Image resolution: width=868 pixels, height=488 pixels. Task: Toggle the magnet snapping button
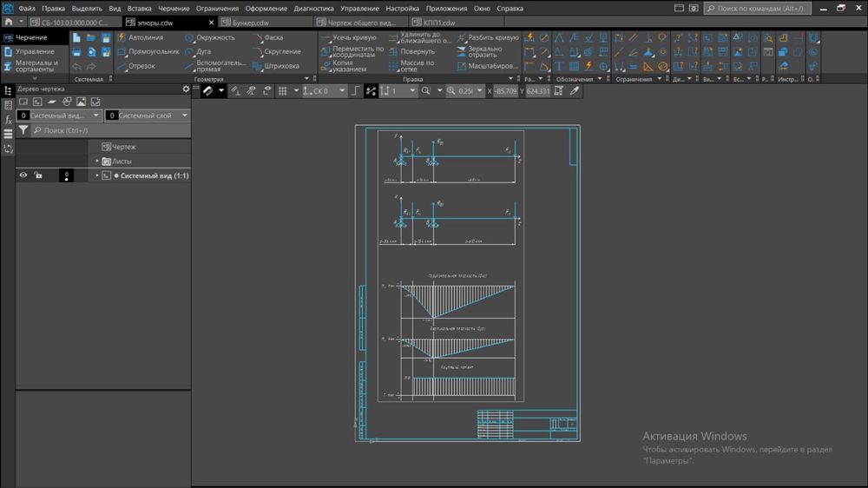(208, 91)
